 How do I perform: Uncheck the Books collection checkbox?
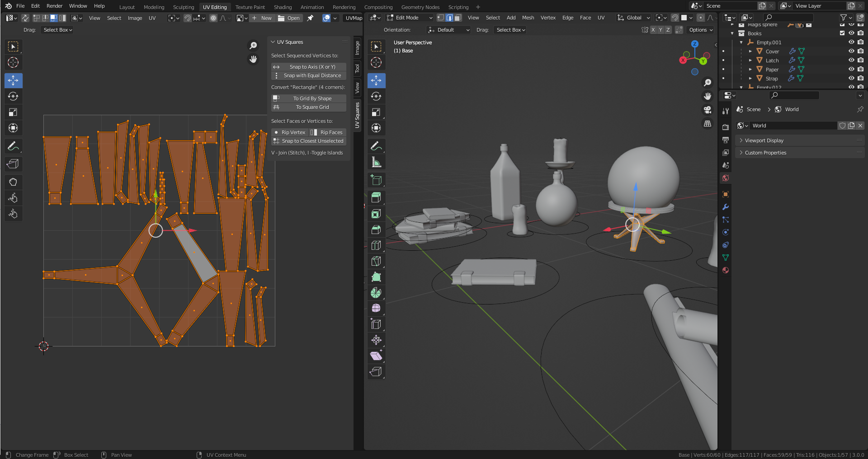tap(842, 33)
